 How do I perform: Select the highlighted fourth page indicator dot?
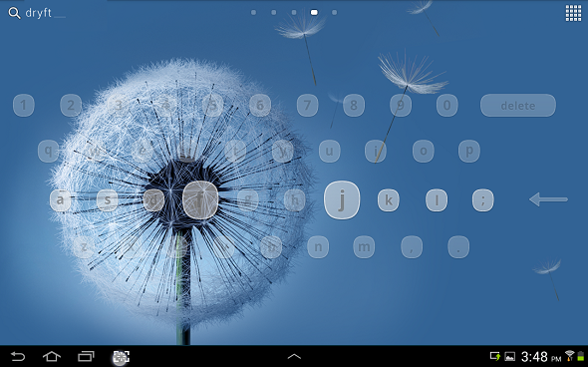[x=314, y=12]
